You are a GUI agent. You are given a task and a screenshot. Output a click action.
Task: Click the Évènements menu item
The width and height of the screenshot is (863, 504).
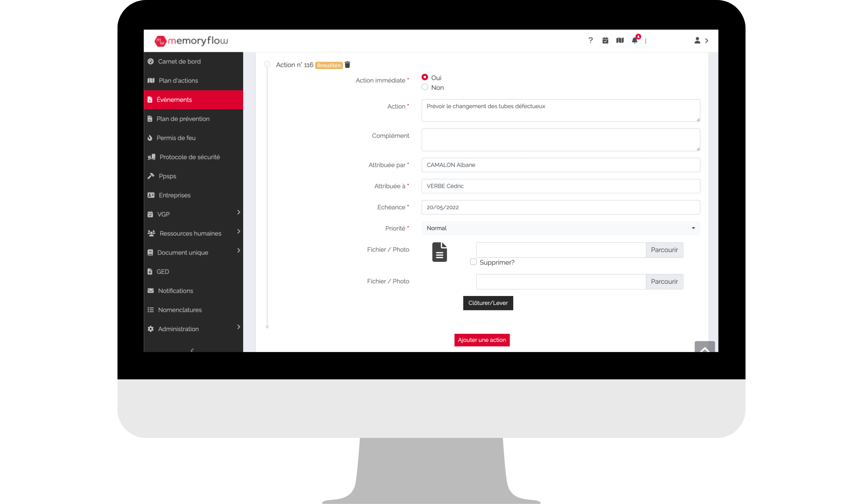coord(191,100)
